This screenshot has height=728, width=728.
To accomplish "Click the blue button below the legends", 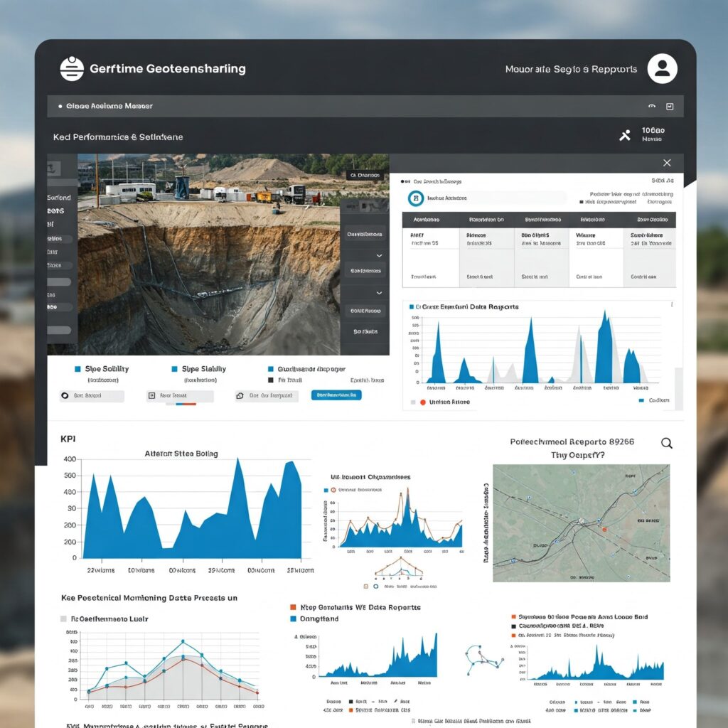I will pos(336,395).
